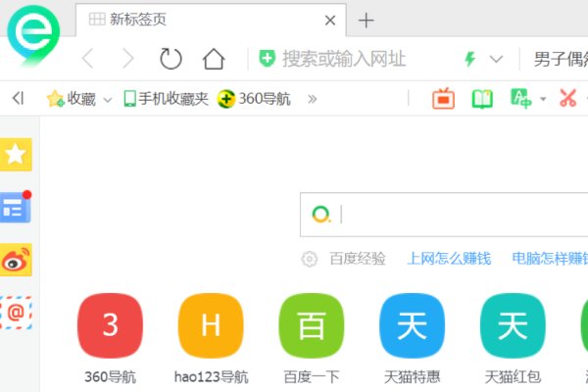588x392 pixels.
Task: Open the green book reader icon
Action: 482,99
